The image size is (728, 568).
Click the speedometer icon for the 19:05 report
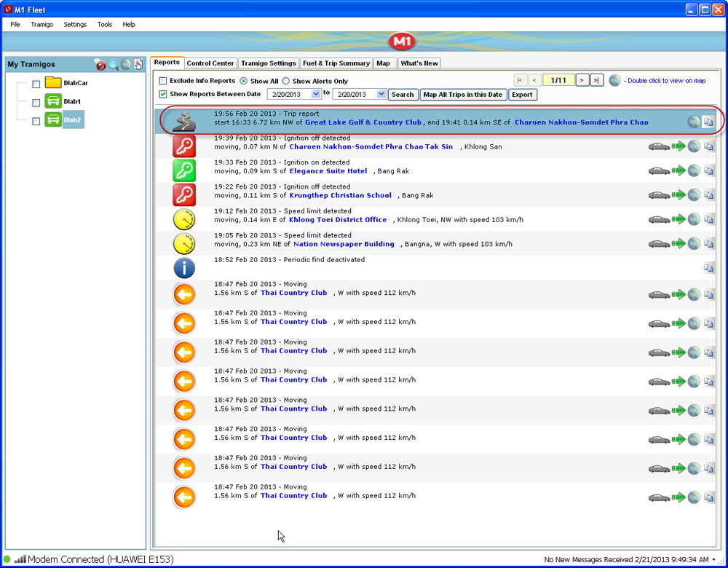[184, 244]
